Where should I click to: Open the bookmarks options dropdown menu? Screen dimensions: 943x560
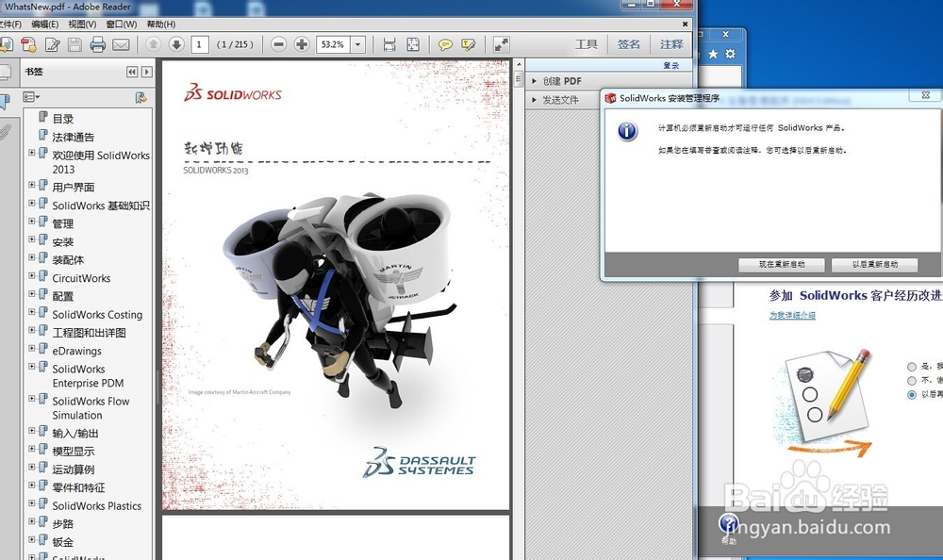[x=31, y=97]
